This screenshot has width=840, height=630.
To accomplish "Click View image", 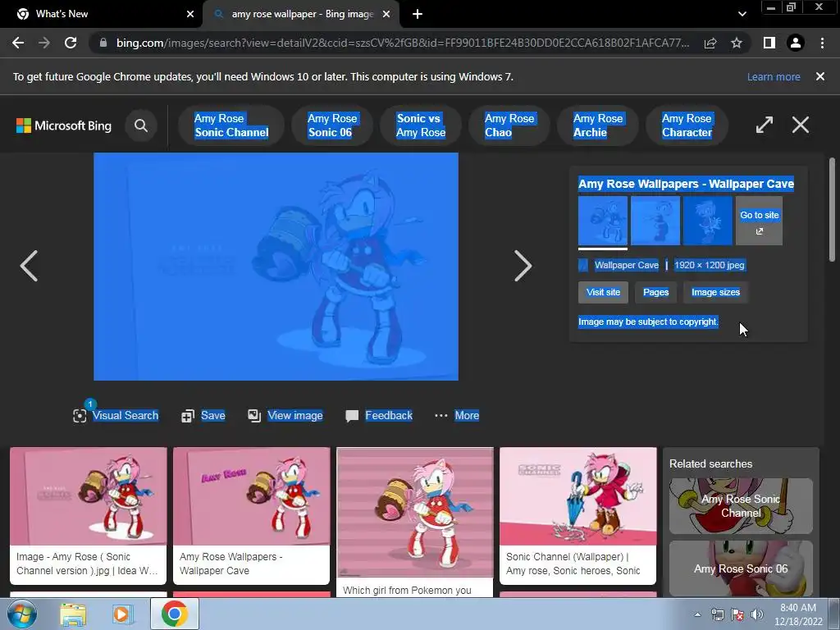I will pyautogui.click(x=285, y=416).
